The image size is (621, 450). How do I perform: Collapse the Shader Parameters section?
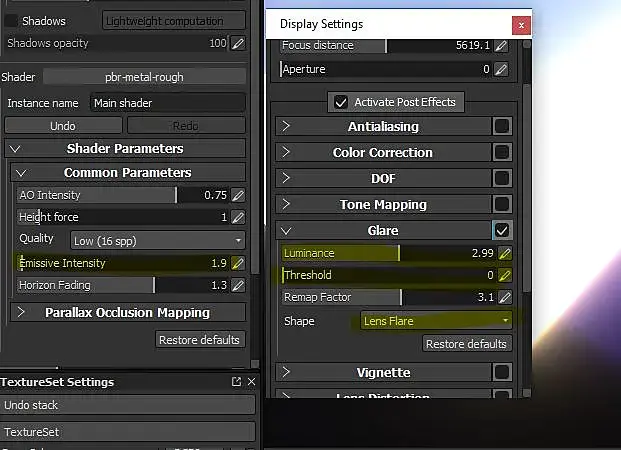click(x=15, y=149)
